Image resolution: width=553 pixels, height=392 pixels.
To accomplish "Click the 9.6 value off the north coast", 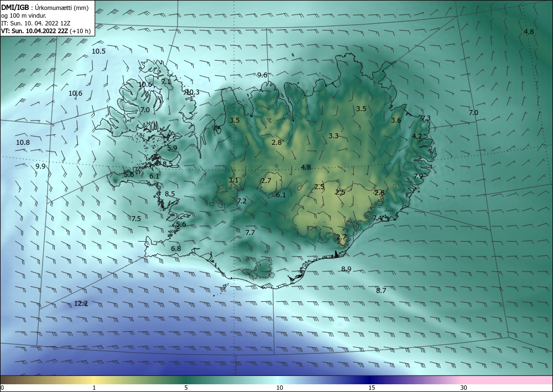I will (262, 75).
